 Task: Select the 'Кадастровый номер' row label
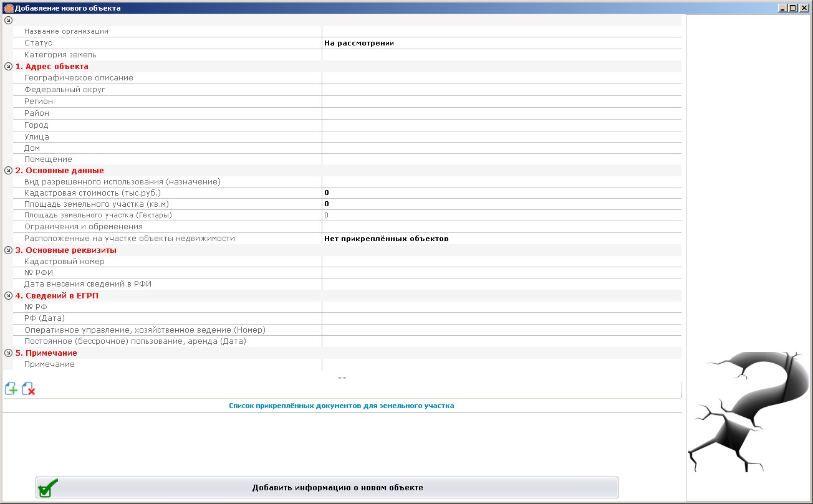tap(64, 262)
